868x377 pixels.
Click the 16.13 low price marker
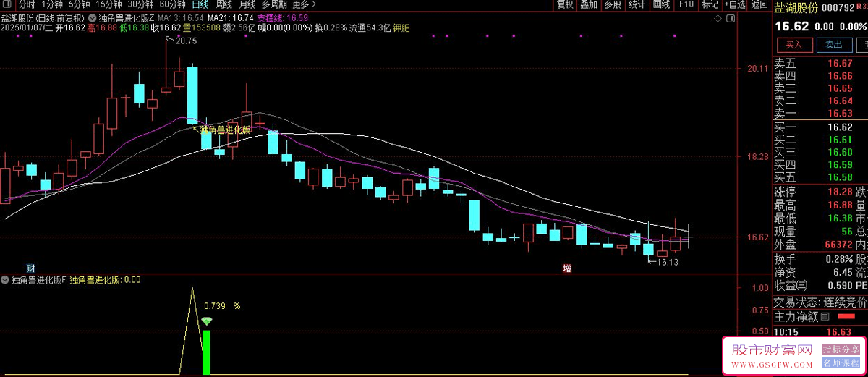pos(668,262)
